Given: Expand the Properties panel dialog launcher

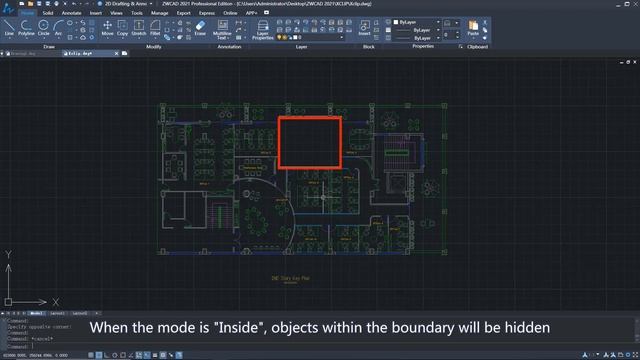Looking at the screenshot, I should tap(460, 47).
